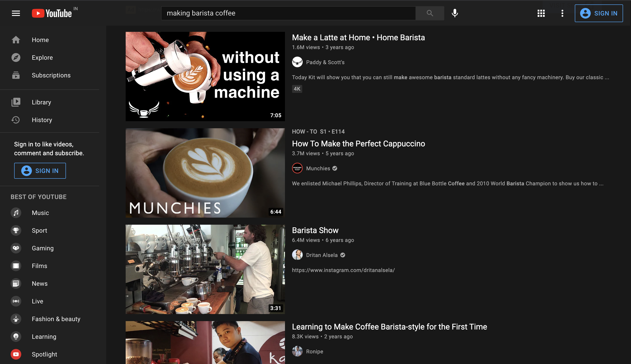The width and height of the screenshot is (631, 364).
Task: Play the Barista Show video thumbnail
Action: [x=205, y=269]
